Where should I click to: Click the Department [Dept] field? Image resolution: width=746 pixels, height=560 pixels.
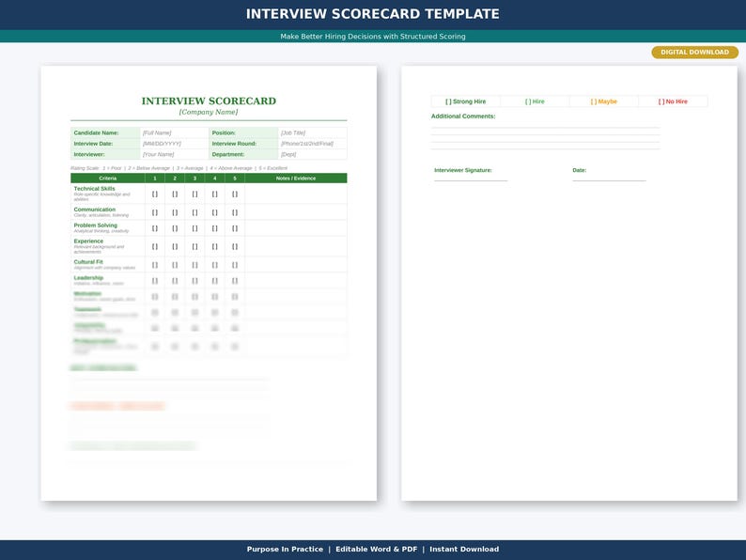[313, 154]
